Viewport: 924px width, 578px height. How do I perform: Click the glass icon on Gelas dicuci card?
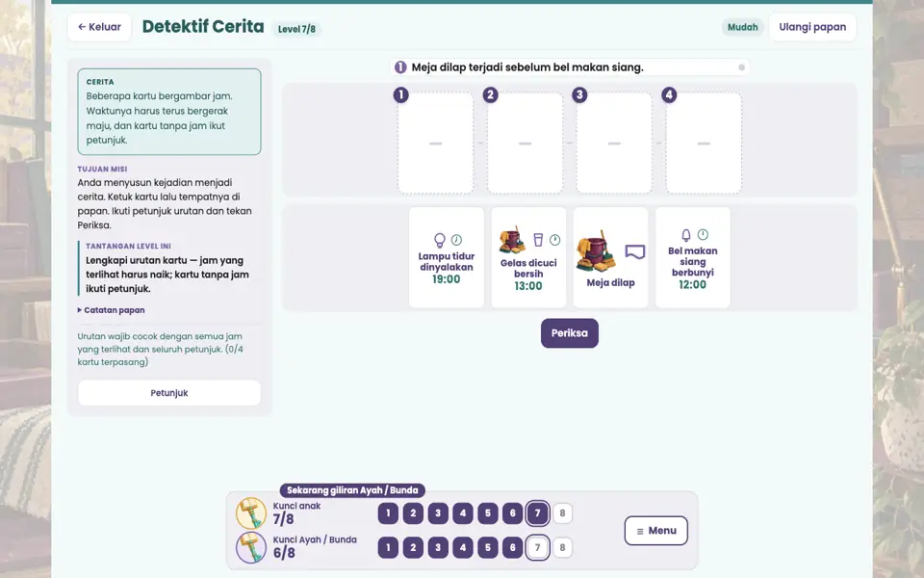coord(538,240)
